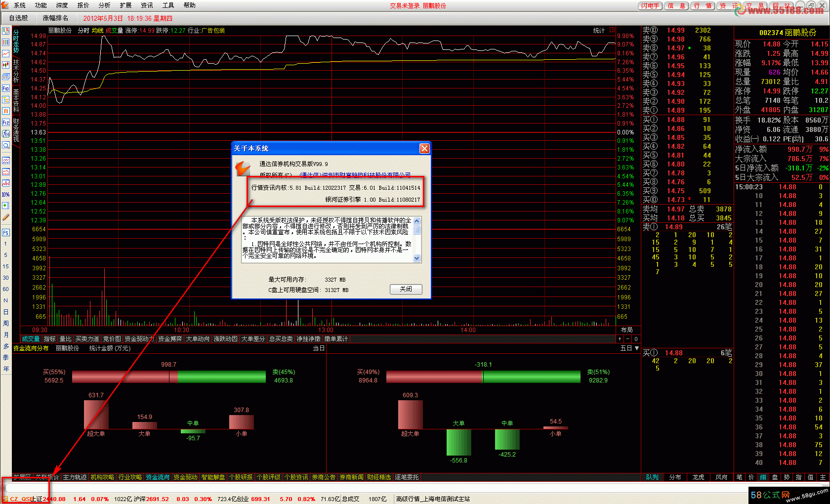This screenshot has height=504, width=830.
Task: Switch to the 逐笔委托 bottom tab
Action: (407, 477)
